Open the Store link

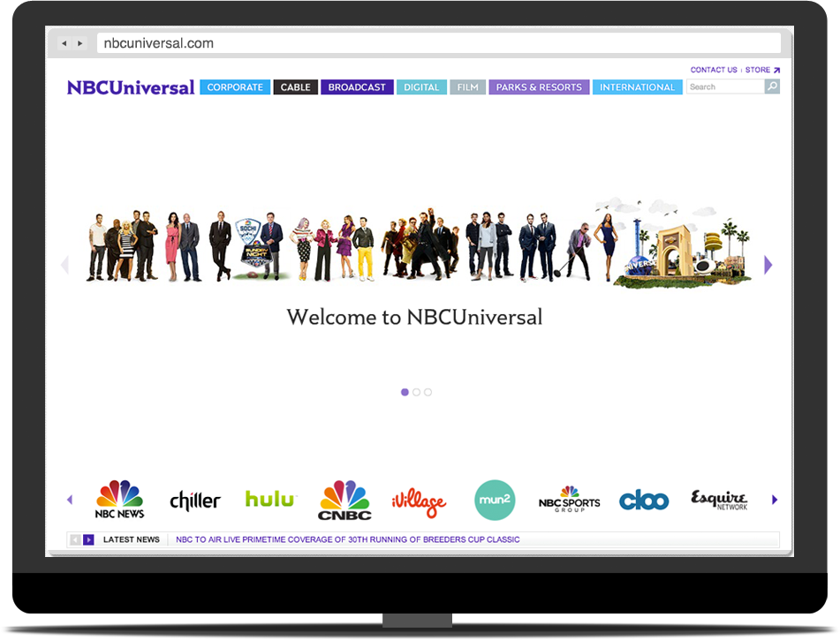pyautogui.click(x=758, y=70)
